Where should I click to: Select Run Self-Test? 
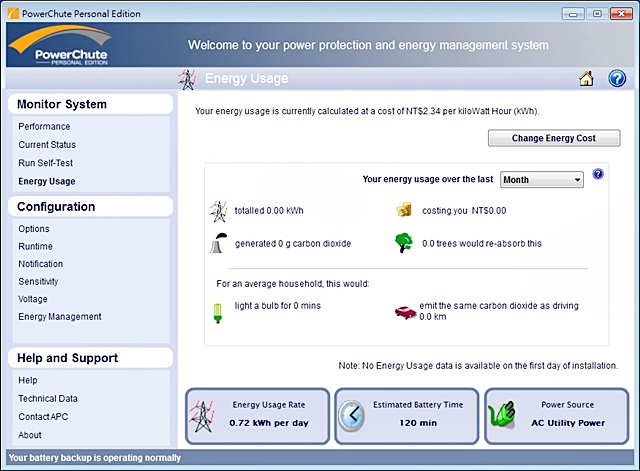[45, 163]
